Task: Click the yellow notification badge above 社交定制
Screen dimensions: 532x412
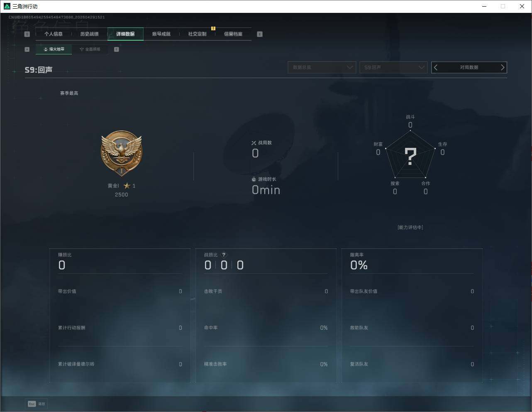Action: (213, 28)
